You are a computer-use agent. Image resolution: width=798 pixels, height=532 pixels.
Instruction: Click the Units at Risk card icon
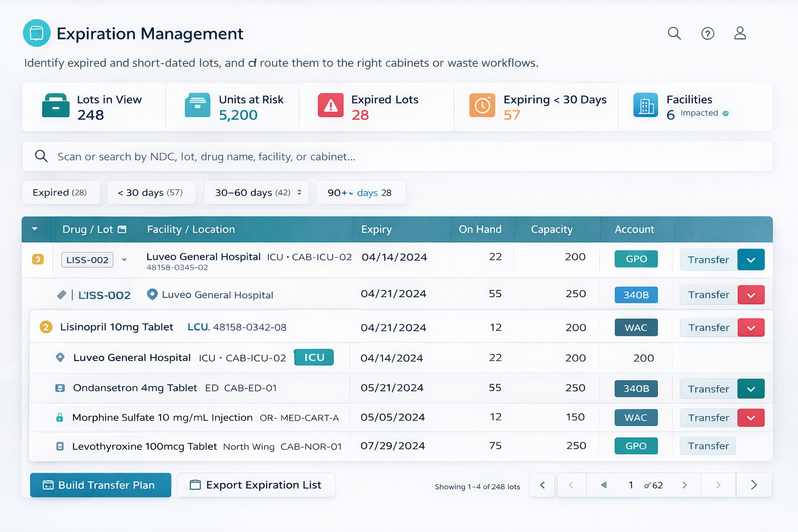click(x=197, y=104)
